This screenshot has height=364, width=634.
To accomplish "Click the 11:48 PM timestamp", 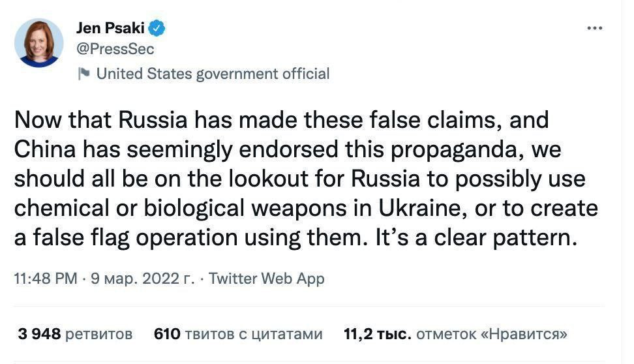I will coord(47,279).
